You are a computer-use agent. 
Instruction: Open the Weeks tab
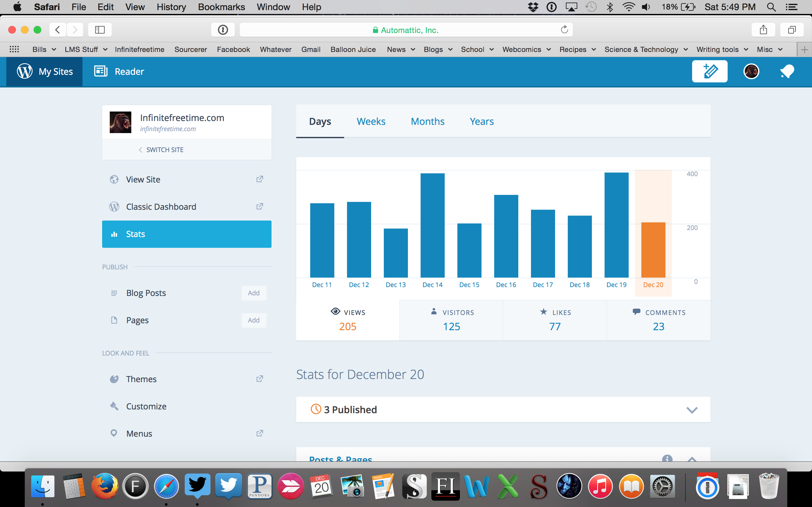371,121
